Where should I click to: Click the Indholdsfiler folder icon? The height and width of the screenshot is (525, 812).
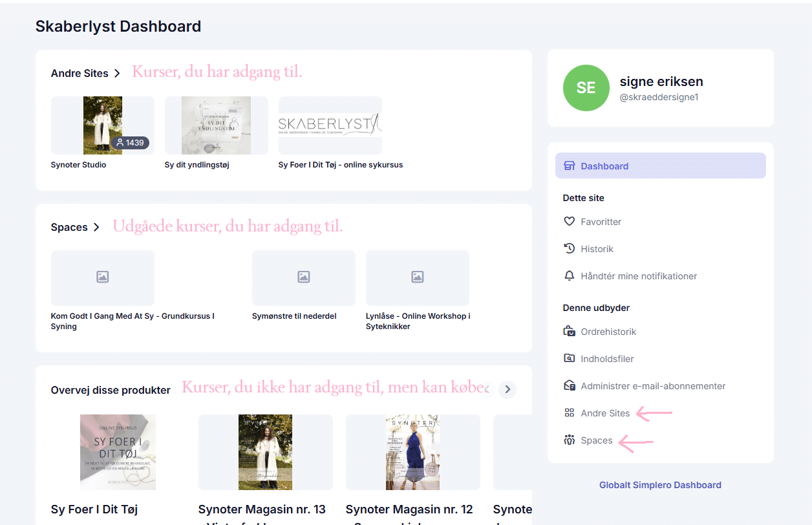tap(570, 359)
